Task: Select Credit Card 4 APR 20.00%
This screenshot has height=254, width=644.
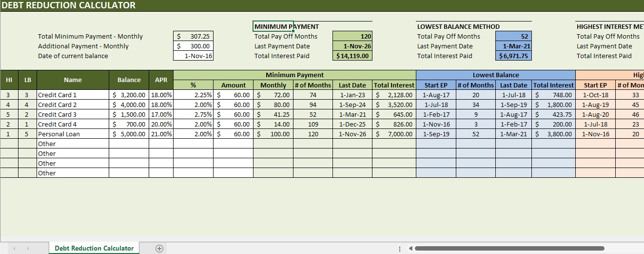Action: pos(161,124)
